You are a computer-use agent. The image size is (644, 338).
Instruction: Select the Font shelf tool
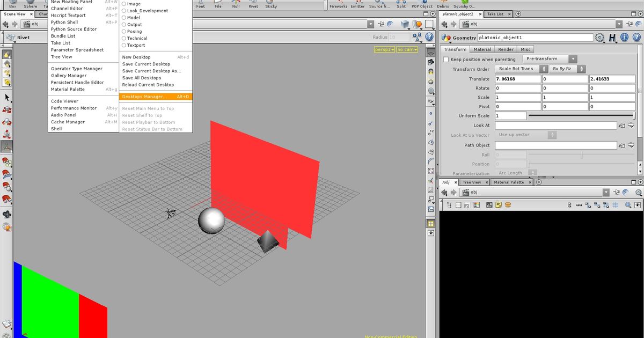pyautogui.click(x=200, y=4)
